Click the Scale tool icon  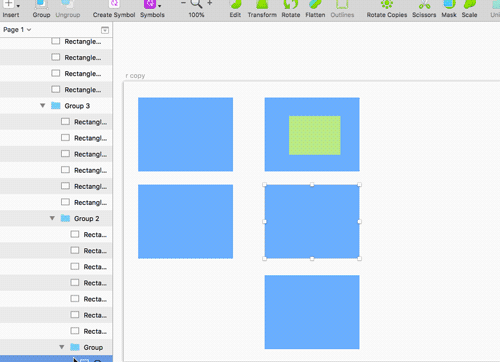click(469, 4)
